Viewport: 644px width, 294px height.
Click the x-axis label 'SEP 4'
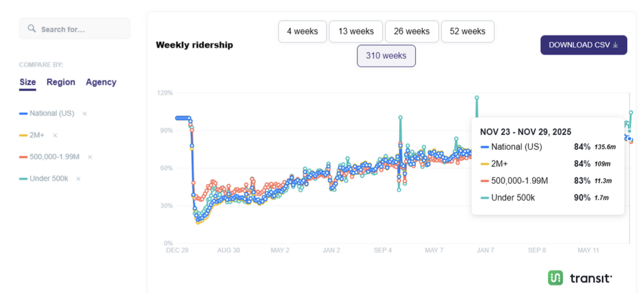tap(382, 250)
